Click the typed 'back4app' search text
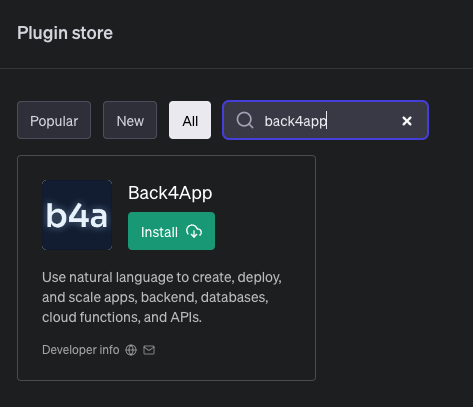This screenshot has width=473, height=407. tap(295, 121)
